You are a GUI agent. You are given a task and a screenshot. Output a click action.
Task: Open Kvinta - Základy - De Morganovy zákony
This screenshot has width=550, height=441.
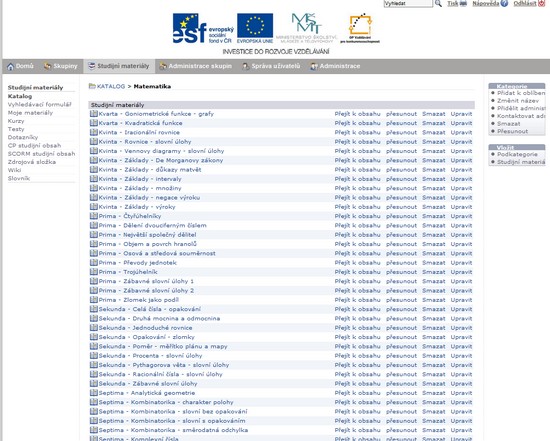click(161, 160)
